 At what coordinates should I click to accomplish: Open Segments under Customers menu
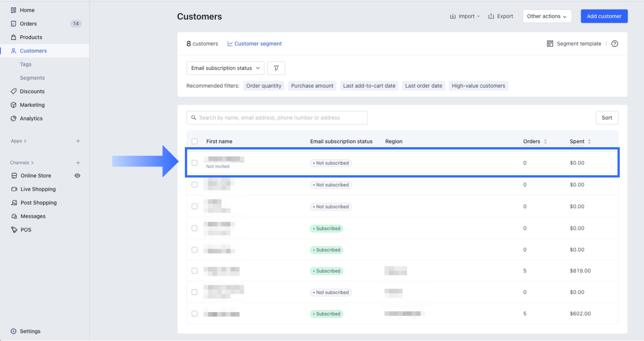[x=32, y=78]
